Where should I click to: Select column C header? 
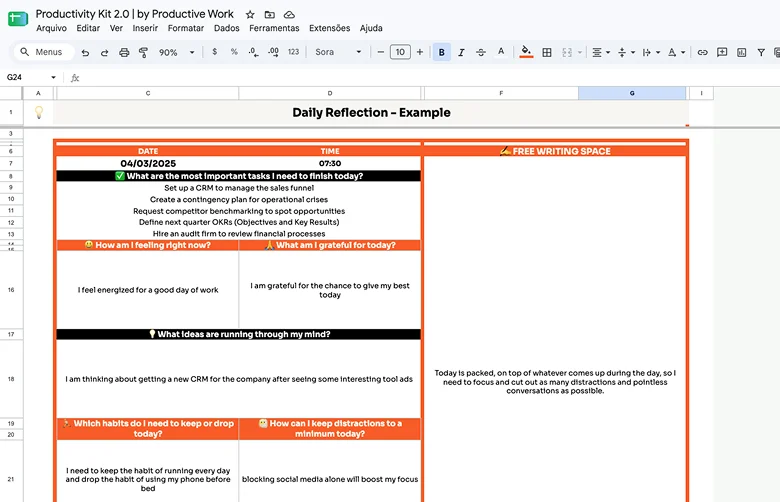pos(148,93)
